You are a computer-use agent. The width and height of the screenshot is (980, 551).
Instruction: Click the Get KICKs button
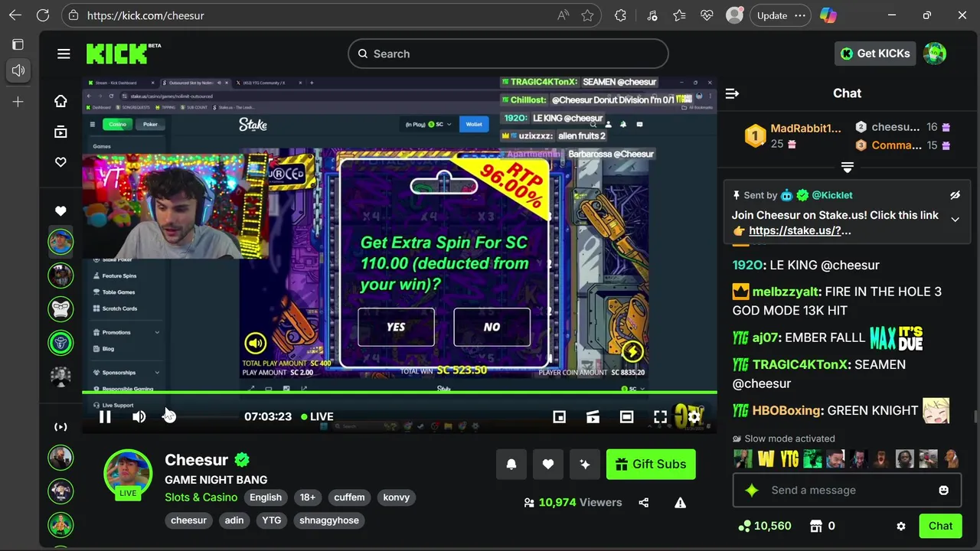pos(875,54)
